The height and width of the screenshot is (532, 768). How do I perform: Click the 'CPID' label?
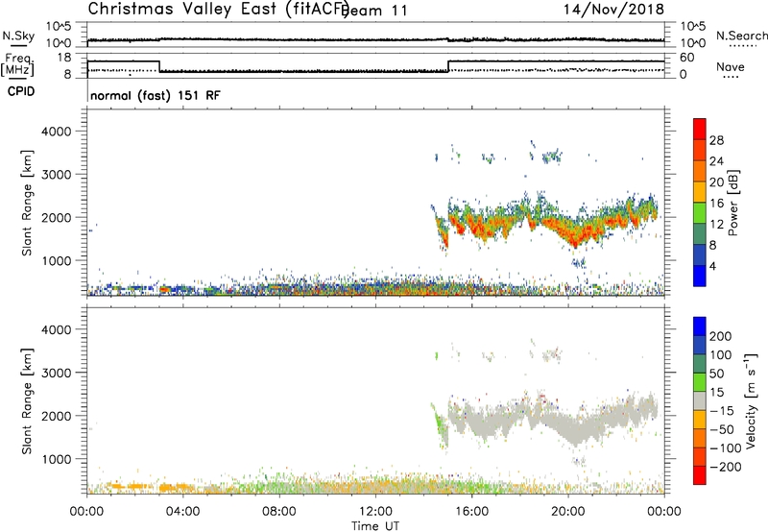[21, 91]
